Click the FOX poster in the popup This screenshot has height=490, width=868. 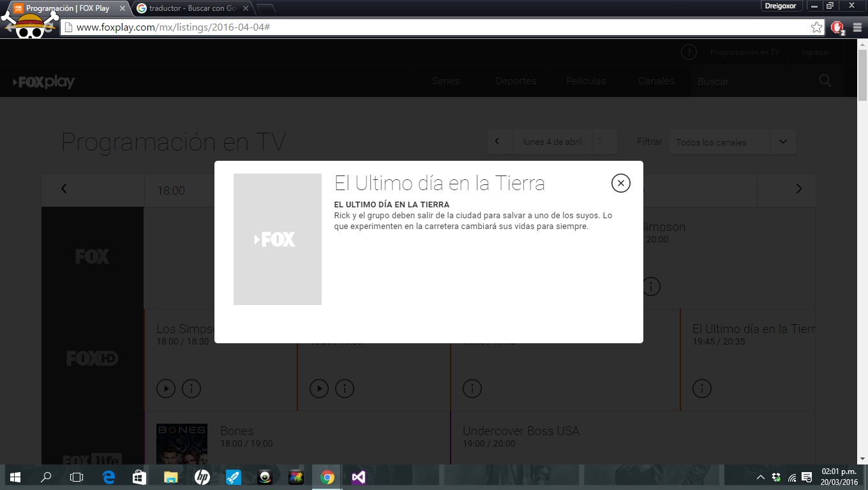pos(278,239)
